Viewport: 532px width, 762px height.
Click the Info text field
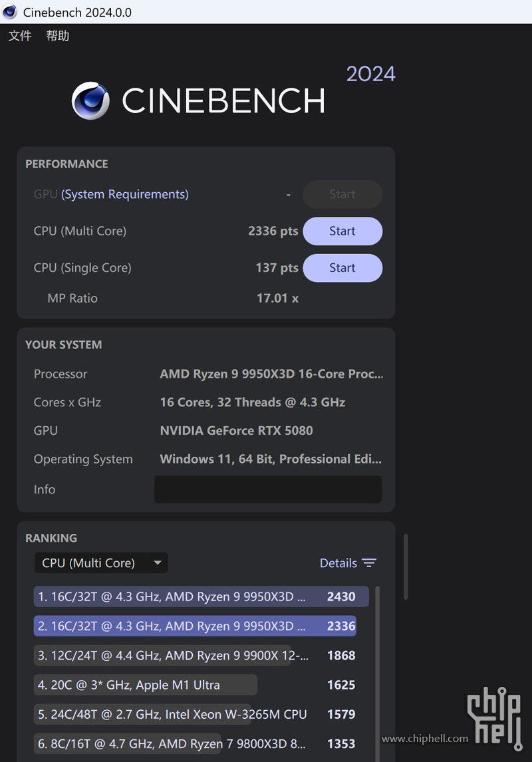(268, 489)
